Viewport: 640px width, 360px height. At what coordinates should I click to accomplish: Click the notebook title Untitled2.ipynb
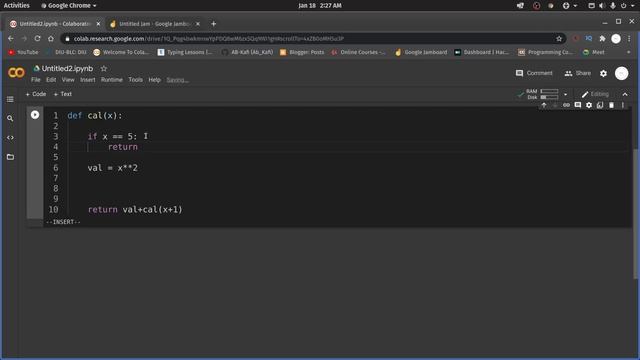tap(67, 69)
